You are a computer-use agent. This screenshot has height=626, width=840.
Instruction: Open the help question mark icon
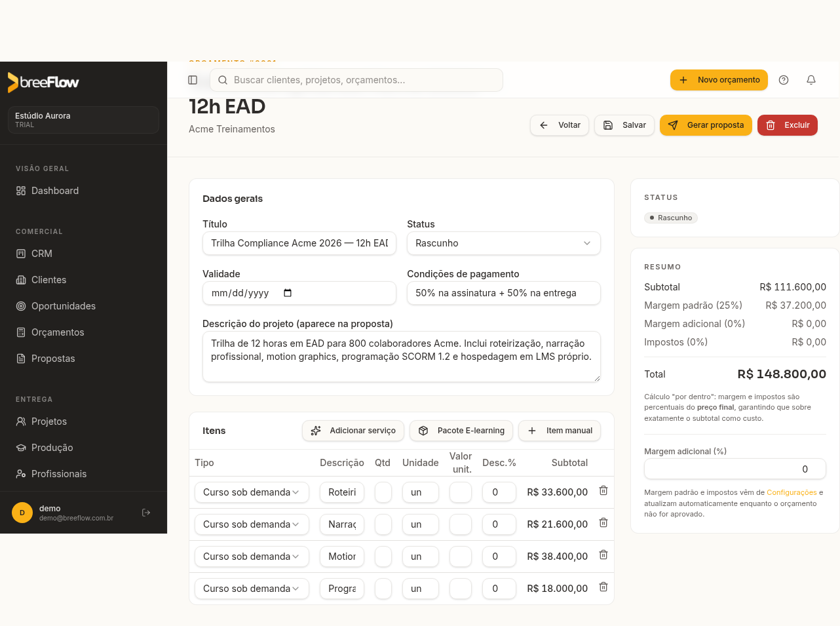(x=784, y=80)
